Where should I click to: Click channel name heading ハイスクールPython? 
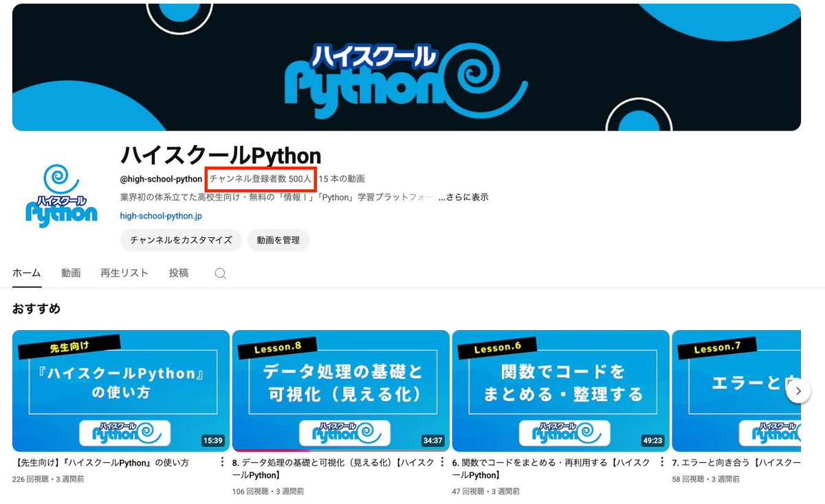point(221,155)
